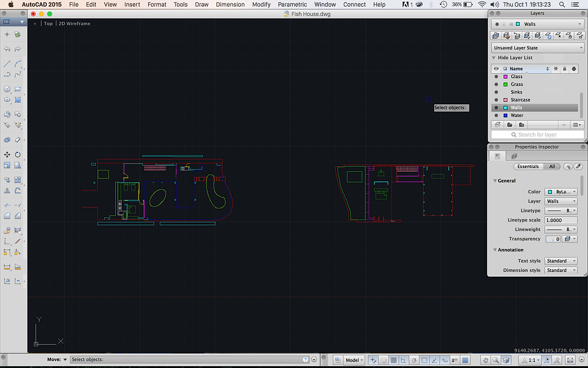
Task: Click the Top view label
Action: click(x=48, y=23)
